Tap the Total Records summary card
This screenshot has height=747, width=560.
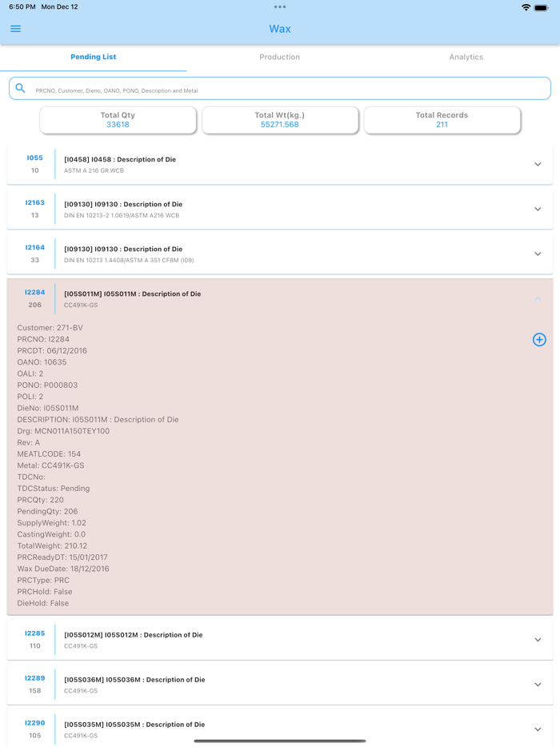442,120
